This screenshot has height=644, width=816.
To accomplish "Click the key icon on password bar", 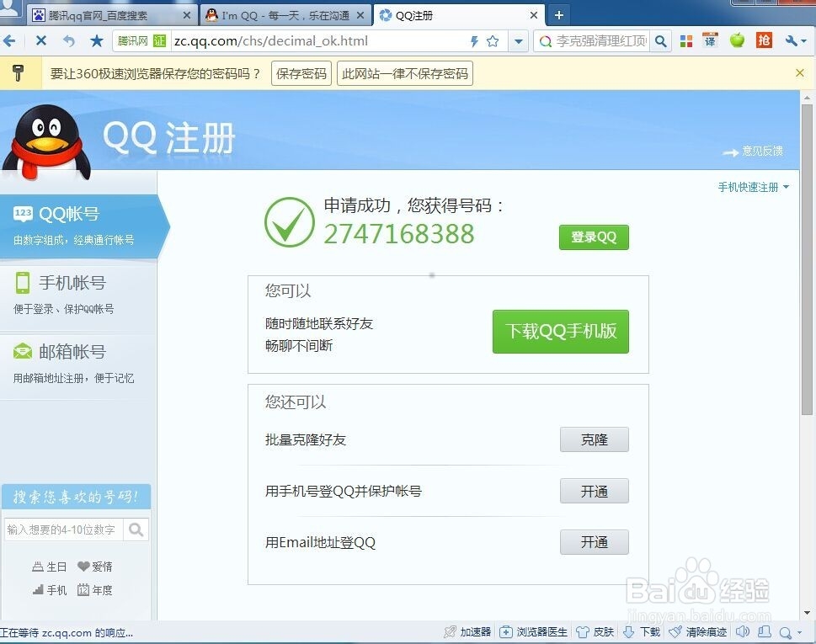I will 19,73.
